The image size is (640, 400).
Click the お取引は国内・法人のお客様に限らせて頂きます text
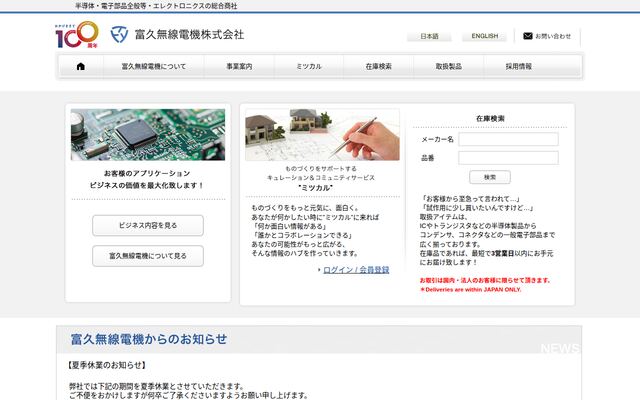[485, 280]
